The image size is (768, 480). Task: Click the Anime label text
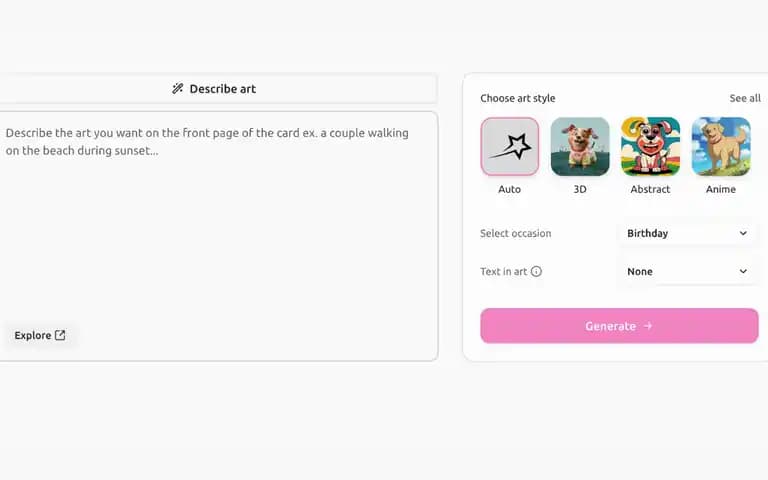coord(721,189)
